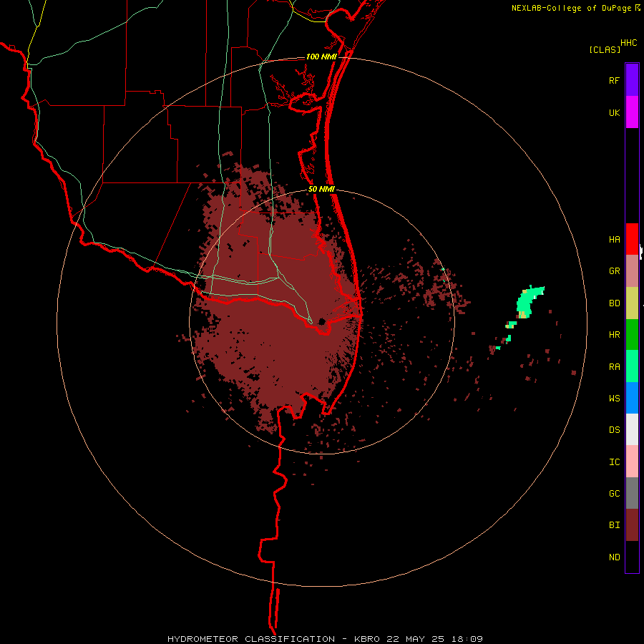The height and width of the screenshot is (644, 644).
Task: Click the RF legend label
Action: tap(614, 81)
